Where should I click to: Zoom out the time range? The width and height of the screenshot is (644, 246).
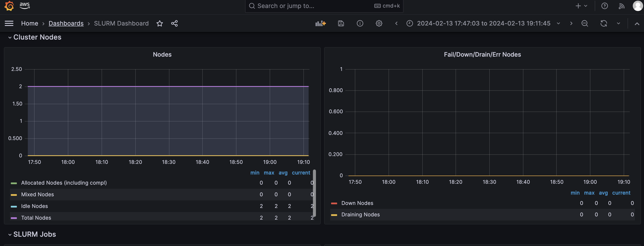click(x=585, y=23)
